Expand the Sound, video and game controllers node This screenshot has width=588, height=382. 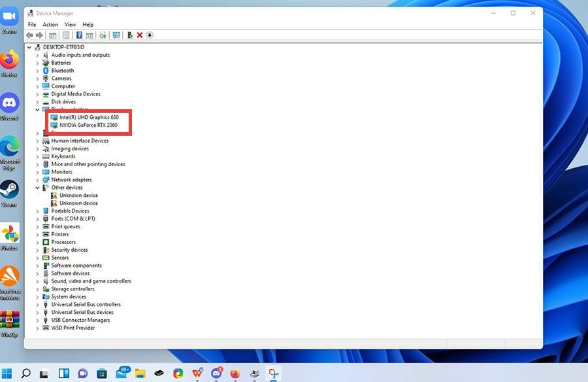37,281
